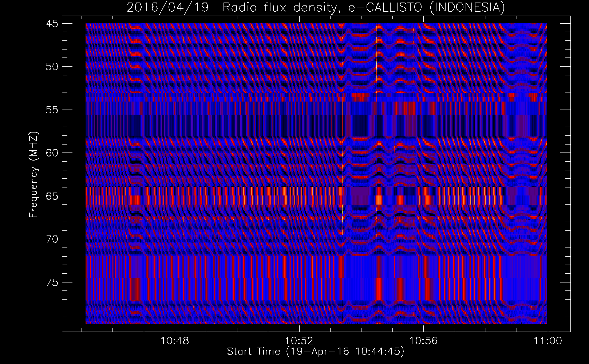The height and width of the screenshot is (364, 589).
Task: Select the 70 MHz frequency tick label
Action: pos(51,239)
